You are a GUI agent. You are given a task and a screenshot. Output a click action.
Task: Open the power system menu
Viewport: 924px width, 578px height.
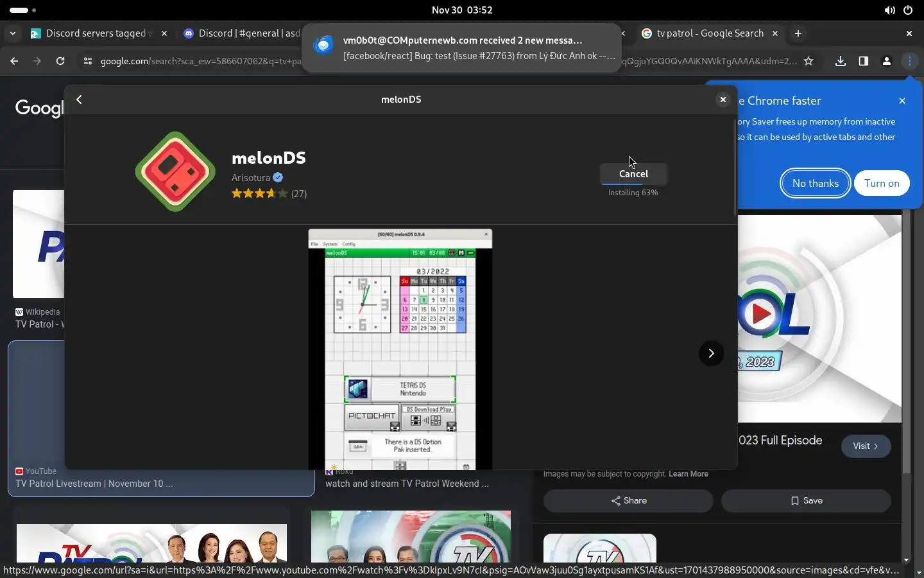pos(908,10)
